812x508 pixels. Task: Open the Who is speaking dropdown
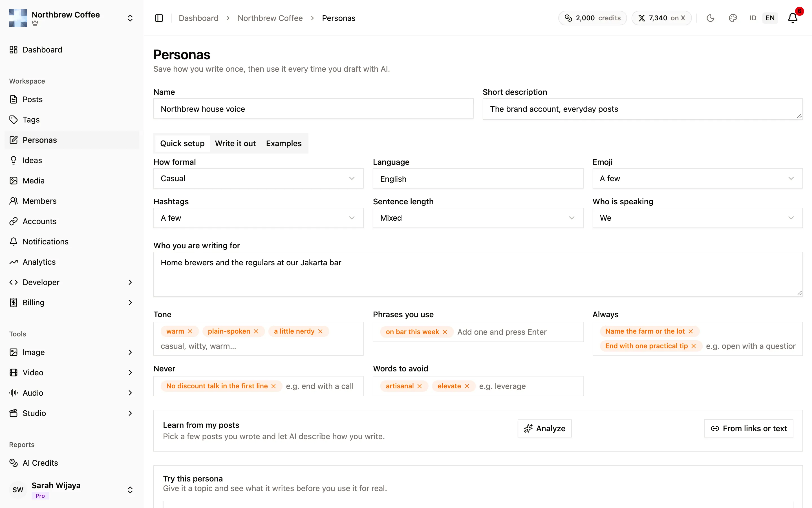click(x=697, y=218)
